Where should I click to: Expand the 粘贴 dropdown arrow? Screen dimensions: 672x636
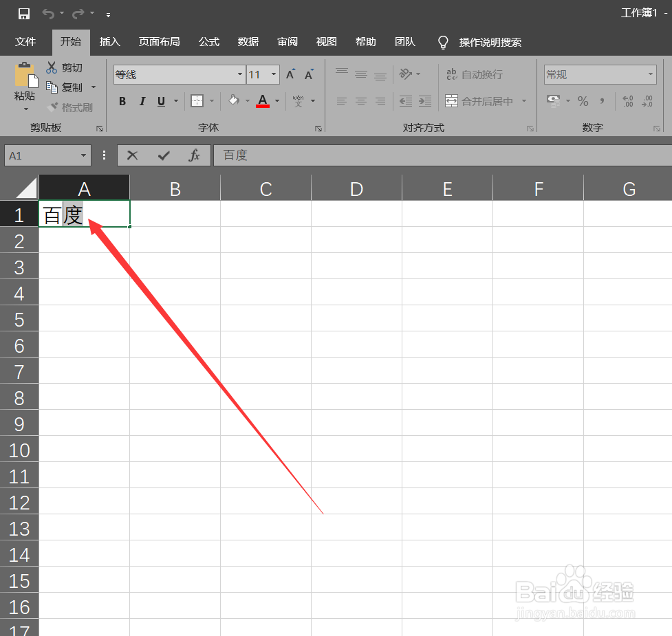[x=26, y=109]
